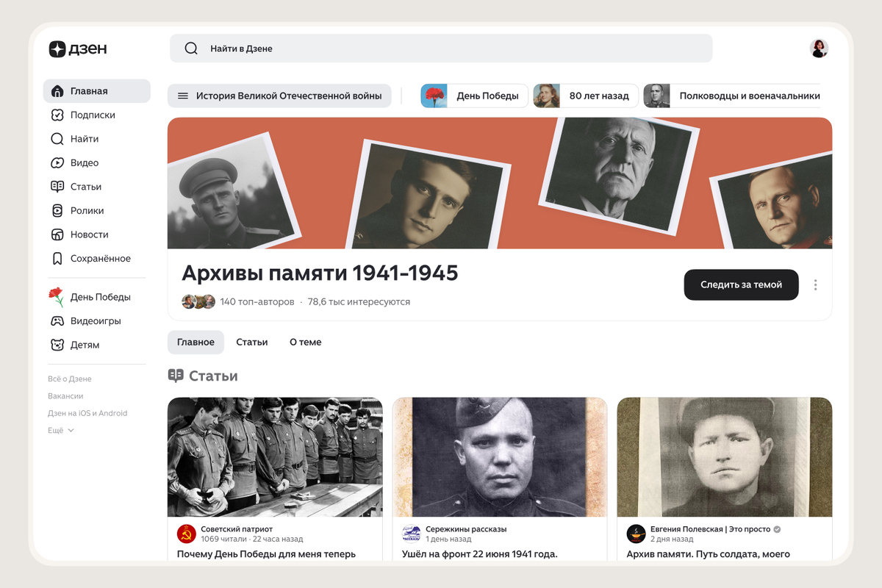Viewport: 882px width, 588px height.
Task: Switch to the Статьи tab
Action: point(252,342)
